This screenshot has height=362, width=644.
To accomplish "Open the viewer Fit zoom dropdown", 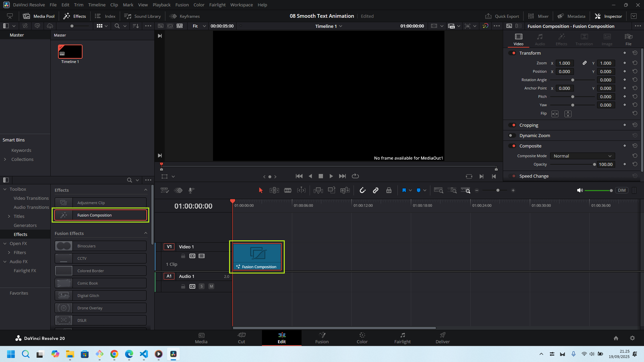I will tap(199, 26).
